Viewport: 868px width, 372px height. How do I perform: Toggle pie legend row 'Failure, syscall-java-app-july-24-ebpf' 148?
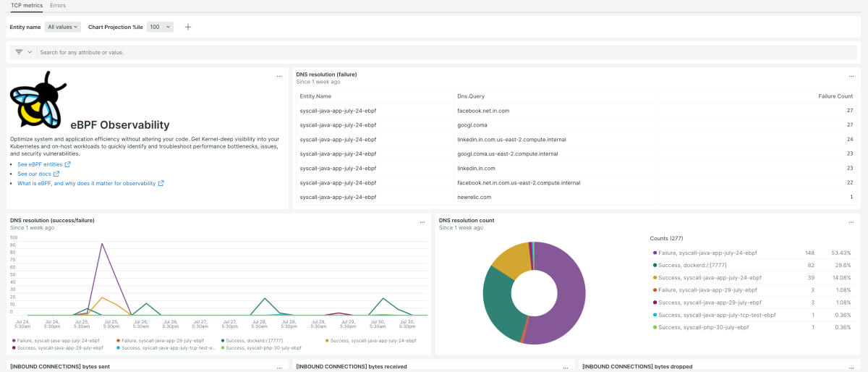752,253
